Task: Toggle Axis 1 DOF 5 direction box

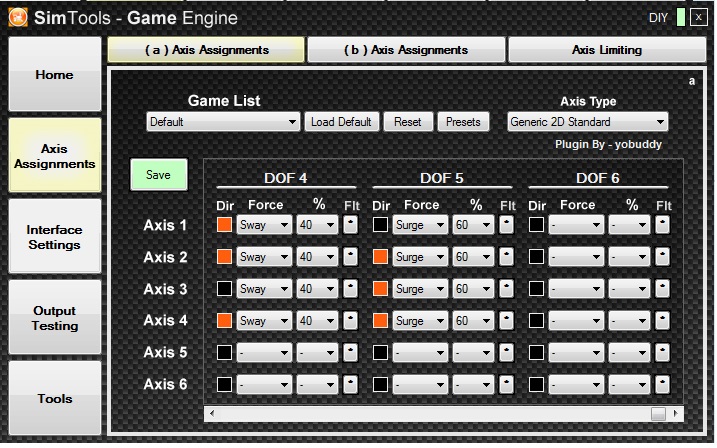Action: pos(380,224)
